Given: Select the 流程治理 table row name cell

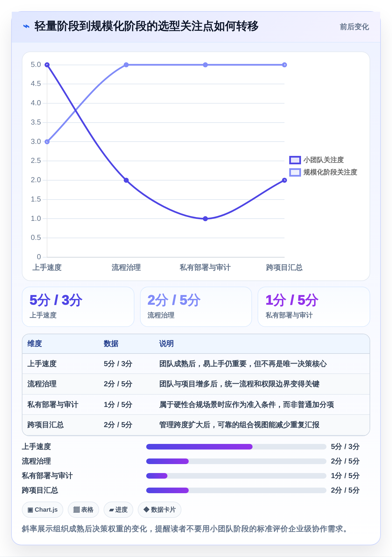Looking at the screenshot, I should coord(42,384).
